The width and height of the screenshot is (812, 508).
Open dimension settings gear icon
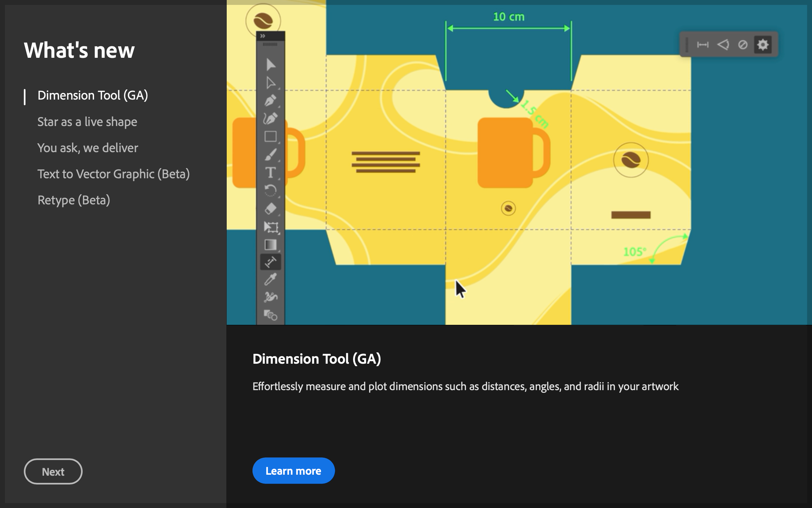pos(763,45)
